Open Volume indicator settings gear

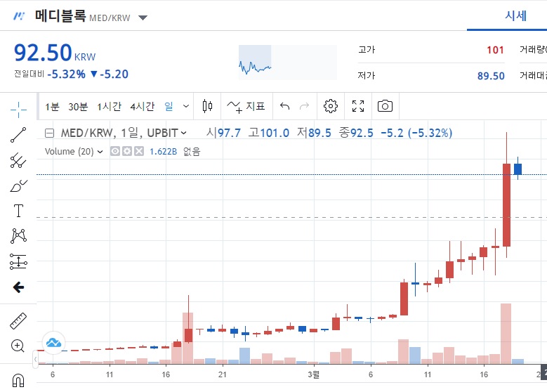pyautogui.click(x=127, y=151)
